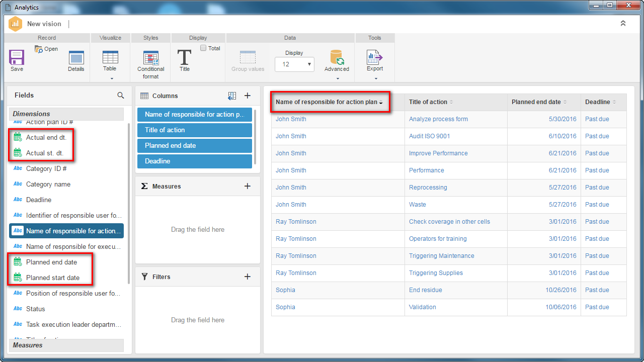Select Name of responsible for action p... chip
Screen dimensions: 644x362
tap(195, 114)
